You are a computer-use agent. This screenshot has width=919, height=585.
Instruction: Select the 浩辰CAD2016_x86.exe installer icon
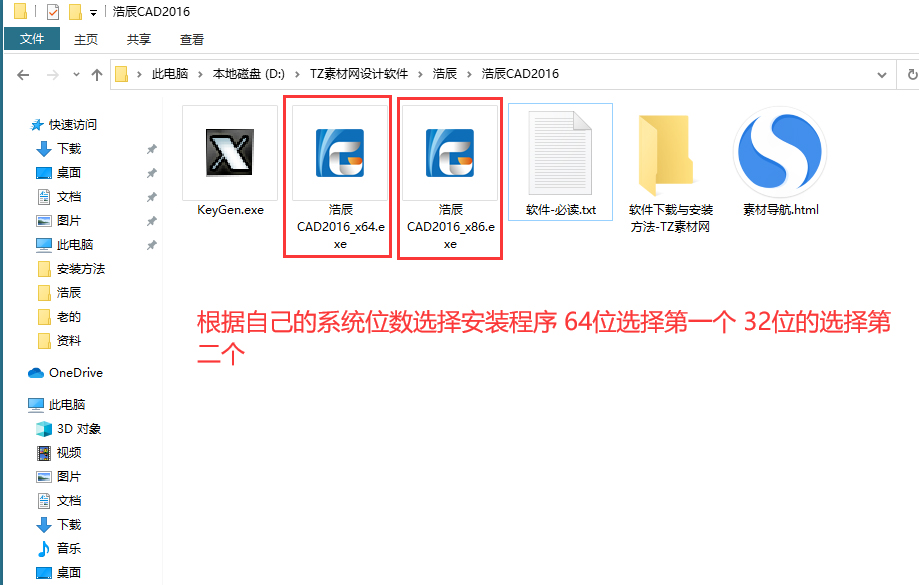coord(450,153)
